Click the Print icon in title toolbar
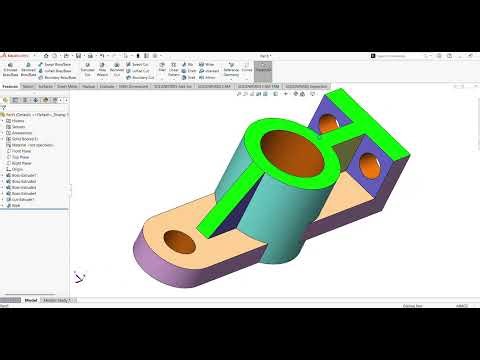Image resolution: width=480 pixels, height=360 pixels. coord(90,56)
